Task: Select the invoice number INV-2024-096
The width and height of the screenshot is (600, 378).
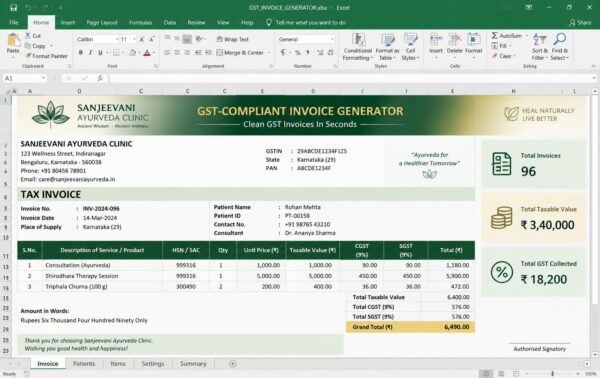Action: (101, 209)
